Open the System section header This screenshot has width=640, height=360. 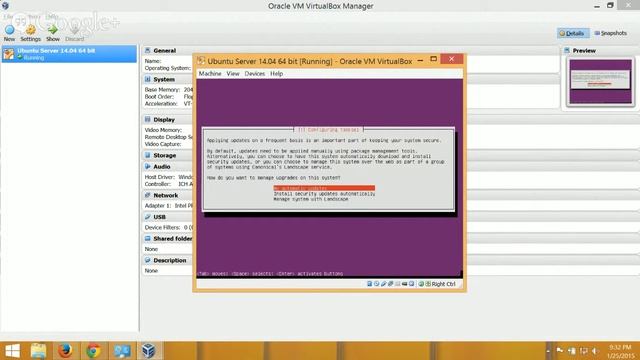(x=164, y=79)
